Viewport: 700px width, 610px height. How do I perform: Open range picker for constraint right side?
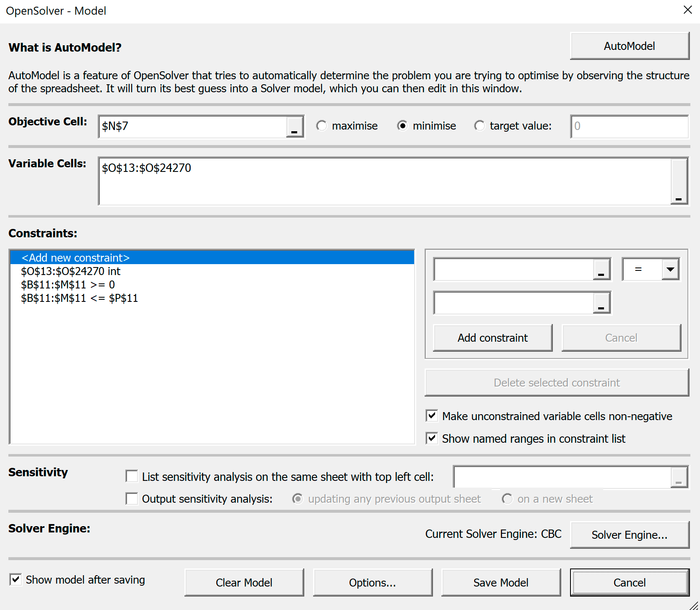click(x=601, y=303)
